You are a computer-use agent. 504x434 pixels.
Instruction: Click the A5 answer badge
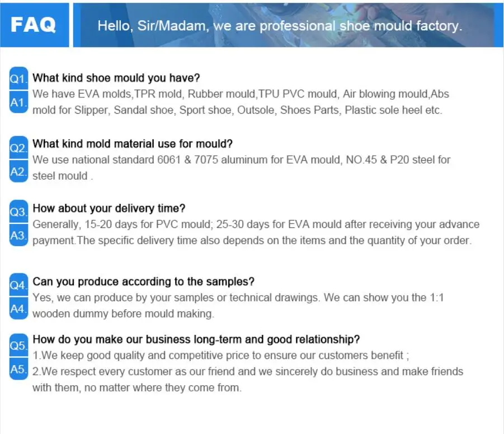pos(18,369)
